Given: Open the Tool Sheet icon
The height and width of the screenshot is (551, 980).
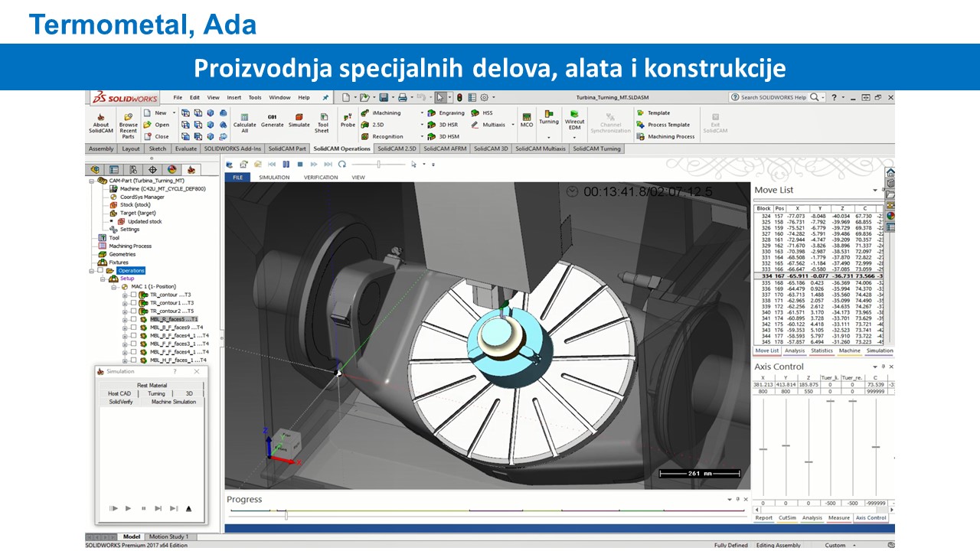Looking at the screenshot, I should pos(323,121).
